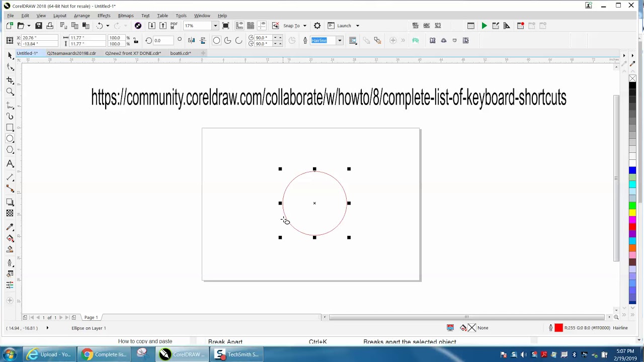Toggle Snap Off icon
The image size is (644, 362).
click(276, 26)
